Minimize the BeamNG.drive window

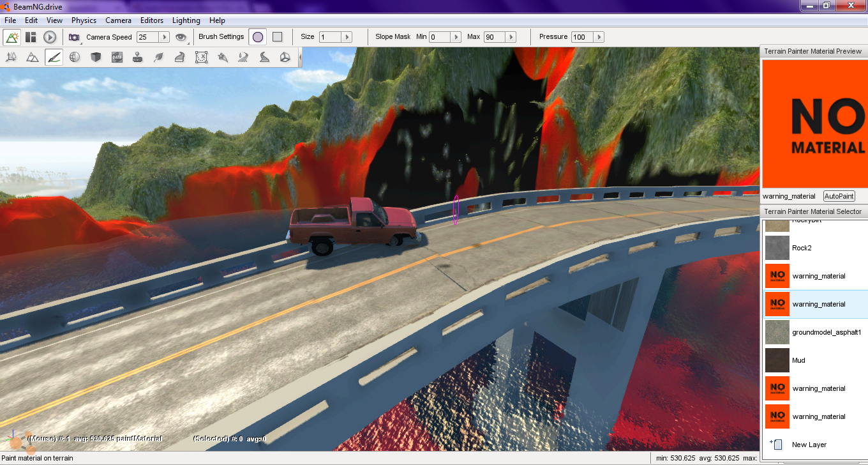pyautogui.click(x=809, y=5)
